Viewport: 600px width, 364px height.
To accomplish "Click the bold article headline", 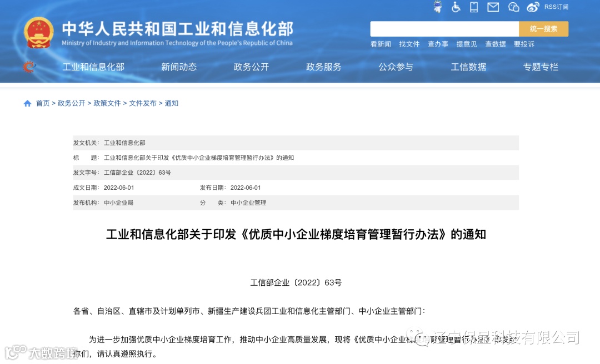I will point(296,234).
